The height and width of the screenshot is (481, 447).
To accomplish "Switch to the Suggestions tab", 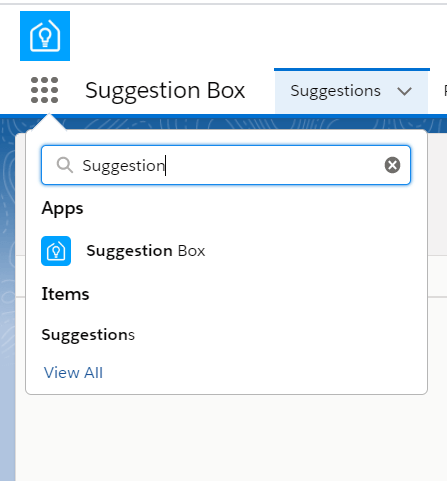I will 335,91.
